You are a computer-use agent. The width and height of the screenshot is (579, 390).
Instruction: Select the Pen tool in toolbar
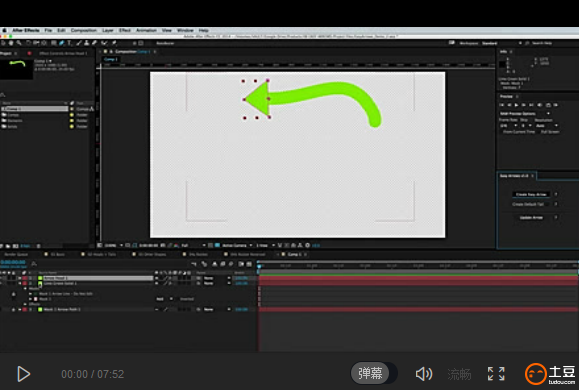point(62,43)
